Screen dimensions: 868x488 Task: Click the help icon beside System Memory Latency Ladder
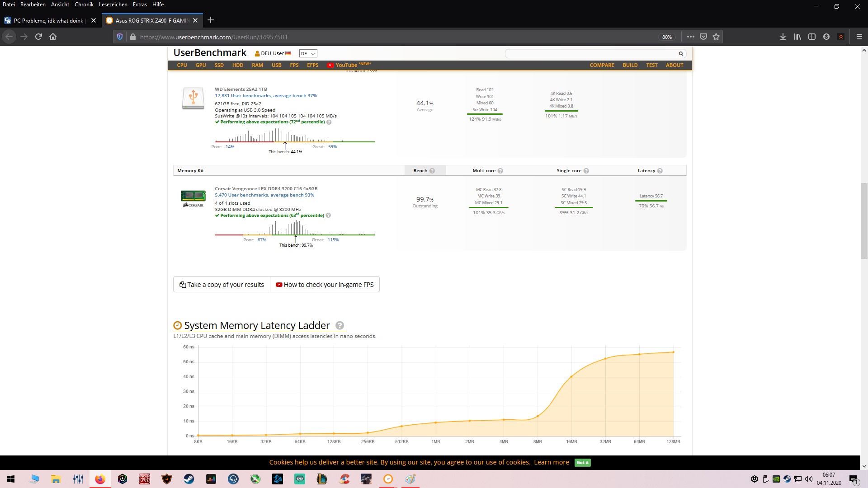(x=340, y=325)
